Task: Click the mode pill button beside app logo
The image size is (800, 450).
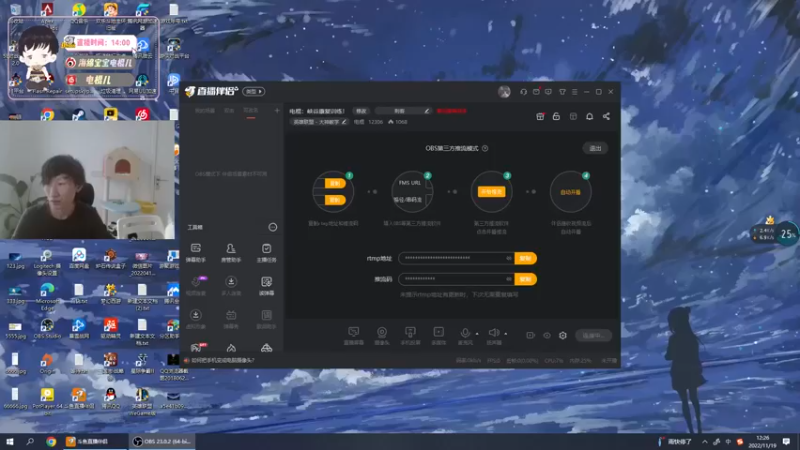Action: point(254,91)
